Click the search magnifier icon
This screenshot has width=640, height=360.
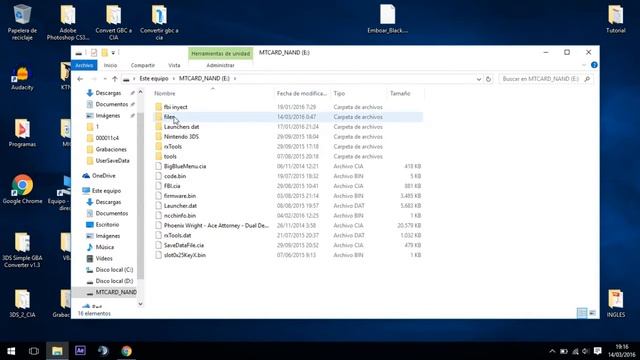(x=587, y=79)
